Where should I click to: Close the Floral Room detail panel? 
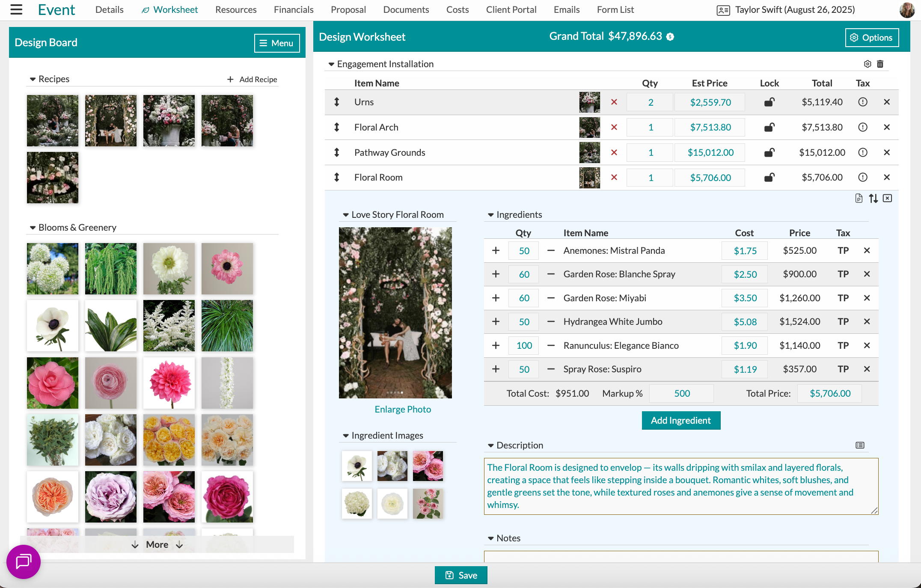pyautogui.click(x=888, y=198)
